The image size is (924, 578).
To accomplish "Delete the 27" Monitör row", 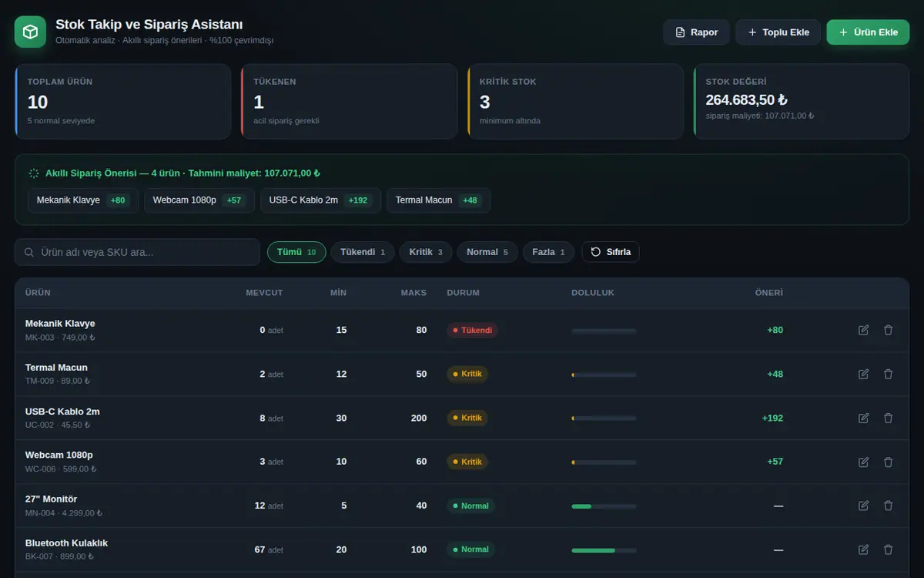I will pos(889,506).
